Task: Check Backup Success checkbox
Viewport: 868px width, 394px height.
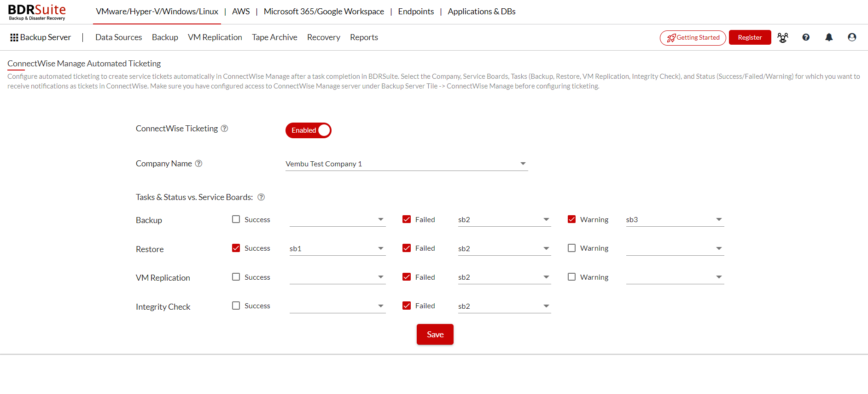Action: pos(236,219)
